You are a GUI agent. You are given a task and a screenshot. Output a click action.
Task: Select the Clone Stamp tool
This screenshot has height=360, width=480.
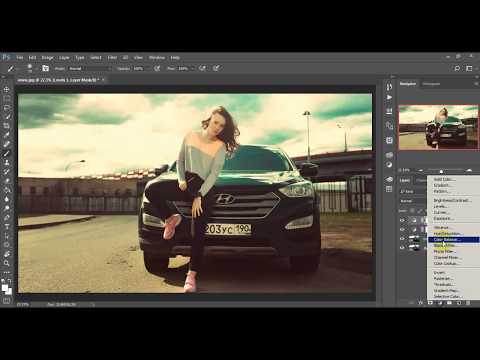(6, 162)
